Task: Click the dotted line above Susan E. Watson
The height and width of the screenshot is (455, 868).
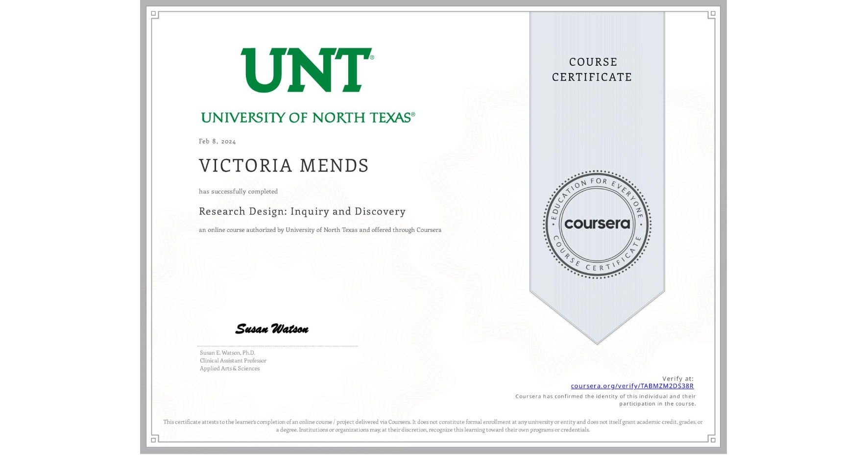Action: click(x=278, y=346)
